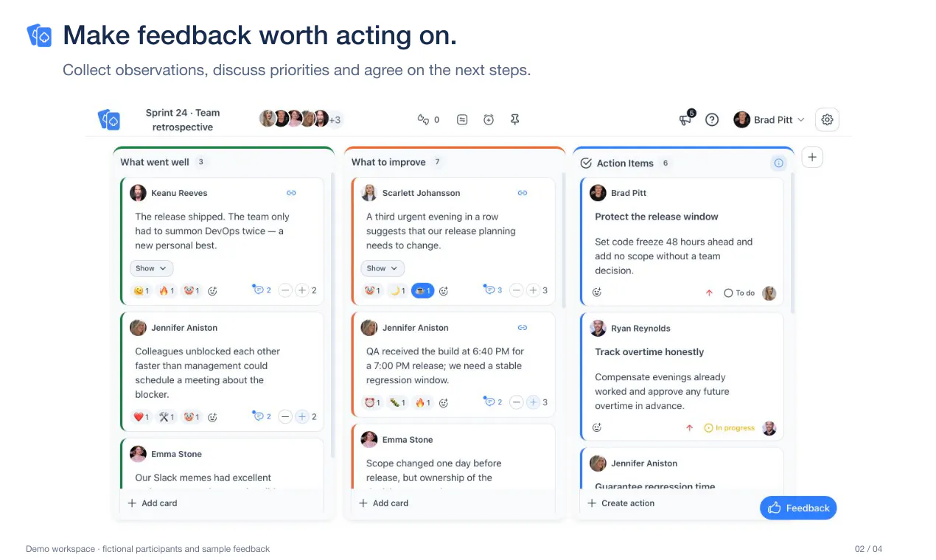Viewport: 936px width, 560px height.
Task: Click the Create action button
Action: click(x=621, y=503)
